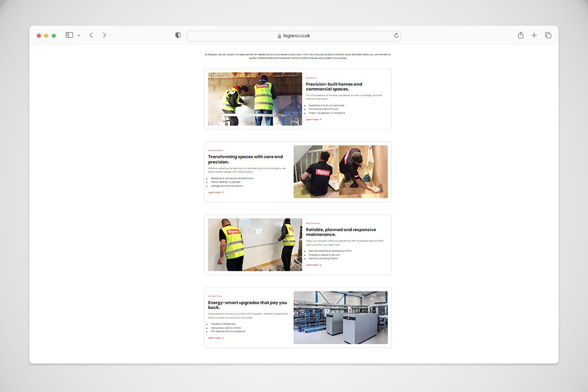
Task: Click the Precision-built homes heading
Action: (334, 86)
